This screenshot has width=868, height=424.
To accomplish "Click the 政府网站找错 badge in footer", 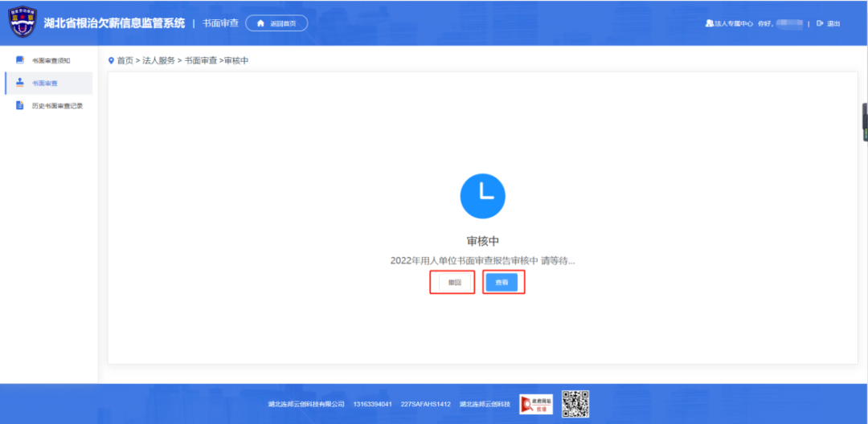I will point(536,404).
